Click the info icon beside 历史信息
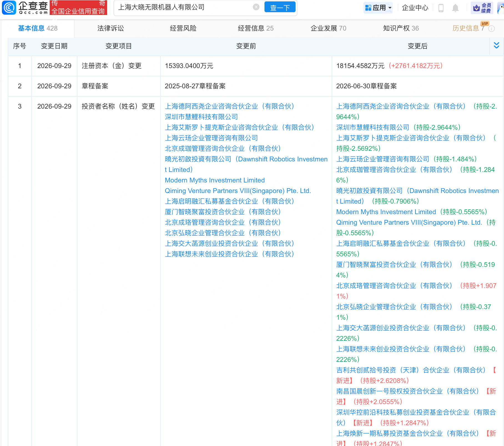Image resolution: width=504 pixels, height=446 pixels. [x=492, y=29]
